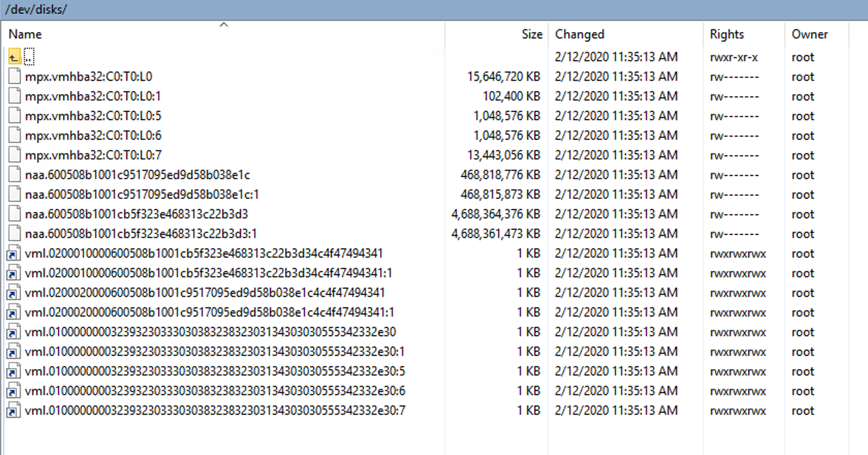Click file icon of naa.600508b1001cb5f323e468313c22b3d3
This screenshot has width=868, height=455.
(x=14, y=214)
